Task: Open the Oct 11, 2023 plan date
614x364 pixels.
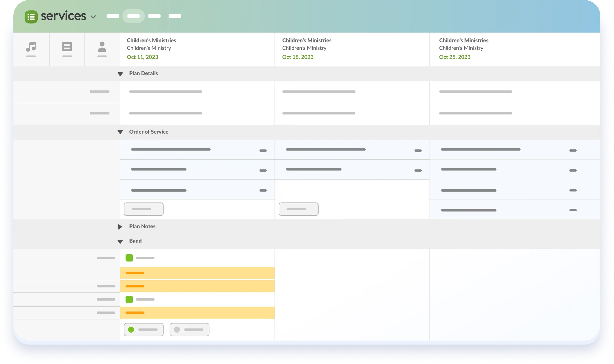Action: click(142, 57)
